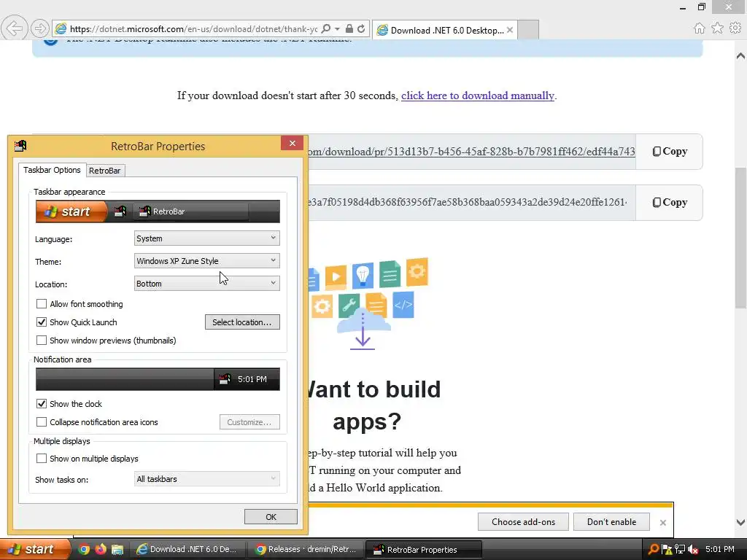
Task: Open a new blank browser tab
Action: point(528,29)
